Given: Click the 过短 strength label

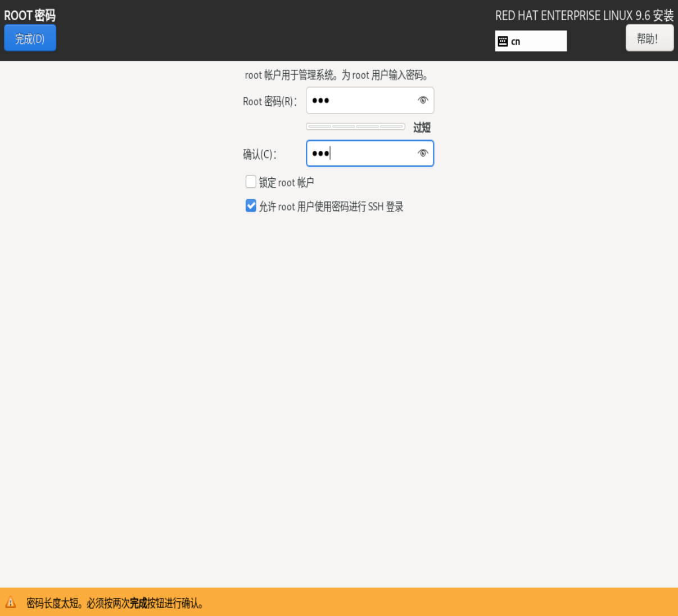Looking at the screenshot, I should click(422, 128).
